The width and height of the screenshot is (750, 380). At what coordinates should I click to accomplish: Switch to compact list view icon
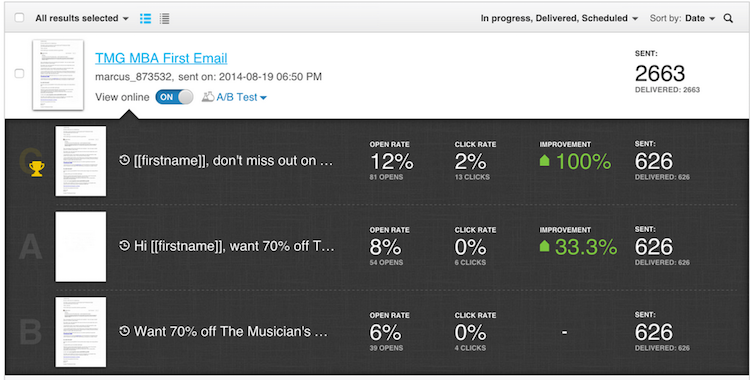tap(165, 19)
